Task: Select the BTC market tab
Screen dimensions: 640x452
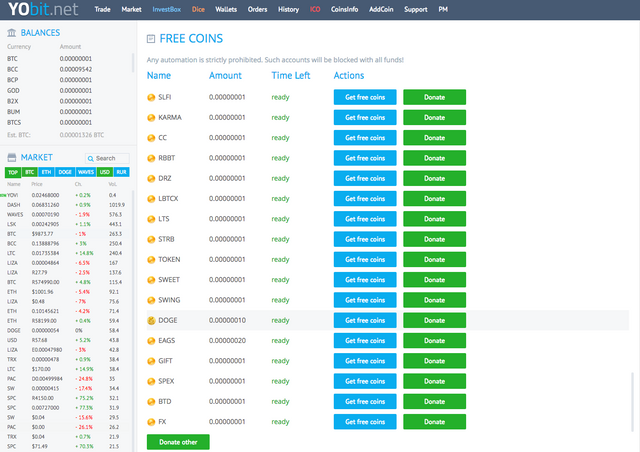Action: coord(29,172)
